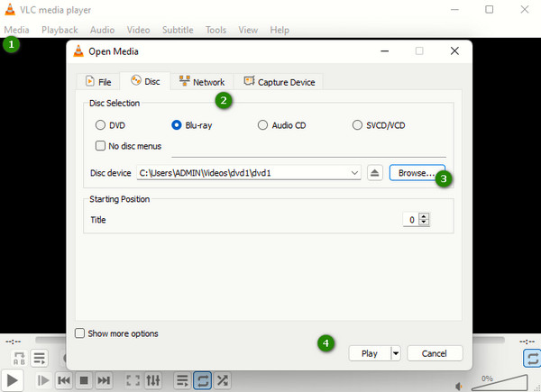Open the View menu

click(x=248, y=30)
